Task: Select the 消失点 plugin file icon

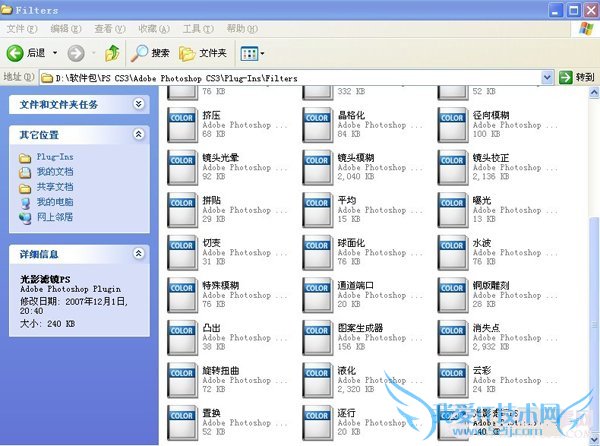Action: (x=452, y=337)
